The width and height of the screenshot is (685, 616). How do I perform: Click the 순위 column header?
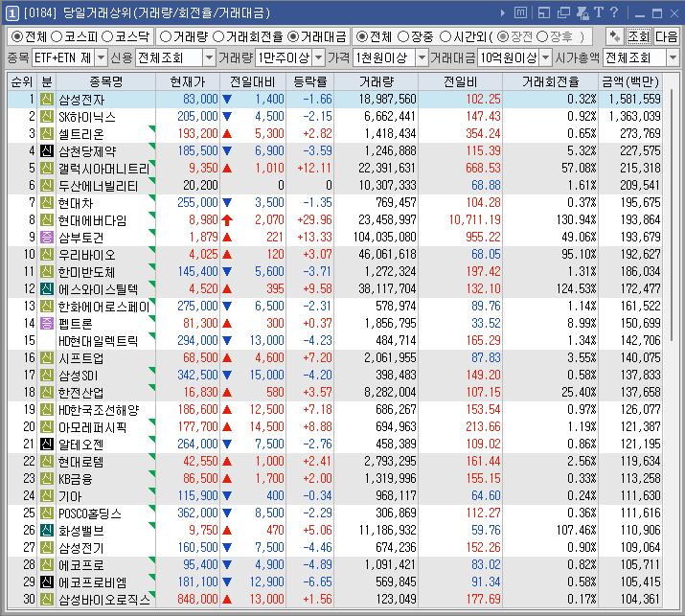pos(22,81)
